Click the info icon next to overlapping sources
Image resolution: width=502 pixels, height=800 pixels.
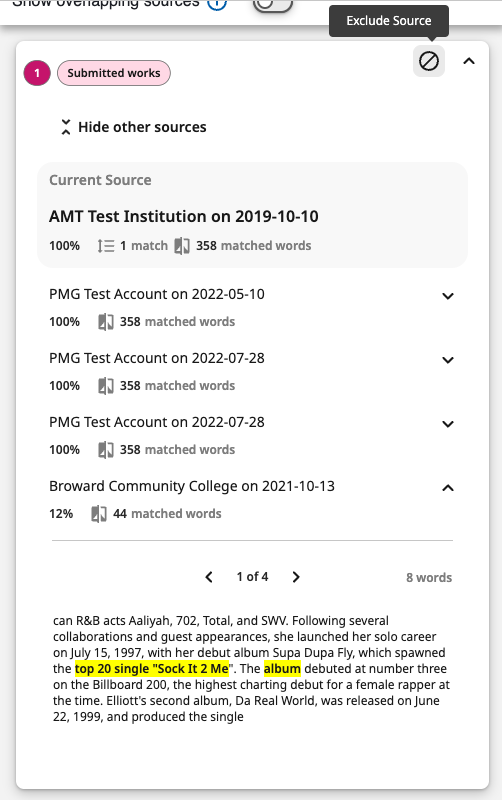(217, 4)
